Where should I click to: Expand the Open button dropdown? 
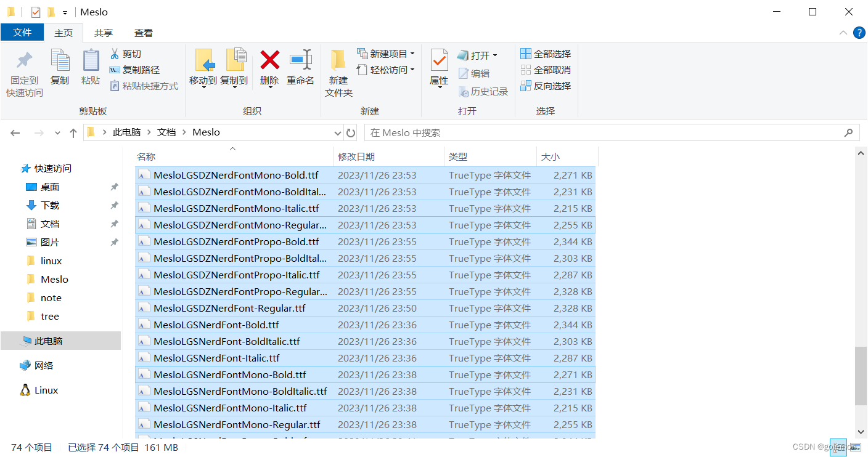[x=494, y=55]
